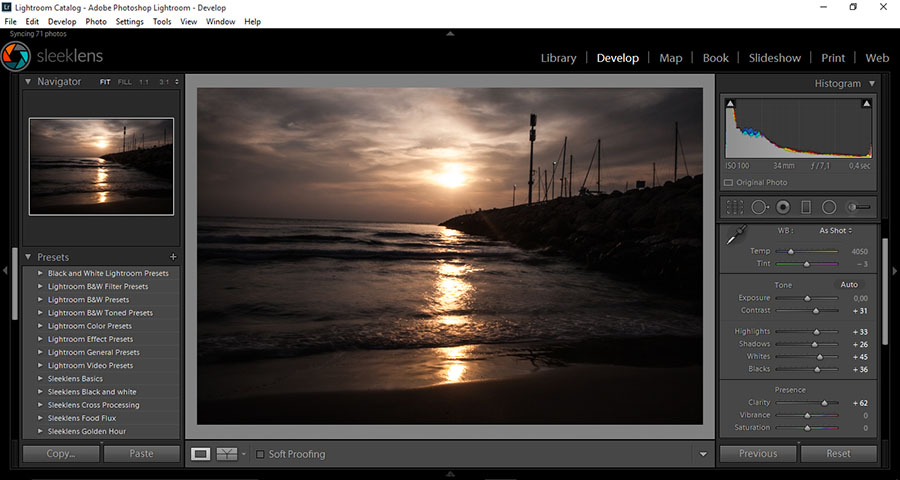Screen dimensions: 900x480
Task: Select the Adjustment Brush tool
Action: pos(858,207)
